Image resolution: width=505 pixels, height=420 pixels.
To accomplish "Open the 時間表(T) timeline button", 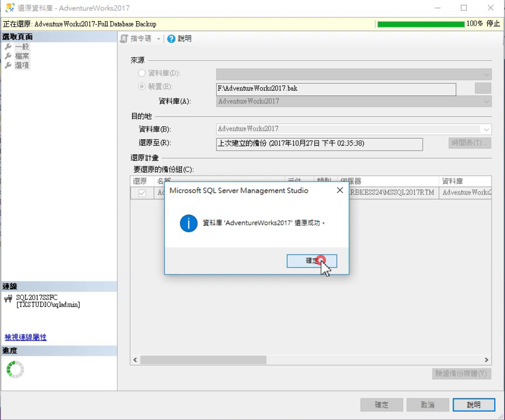I will pos(469,143).
